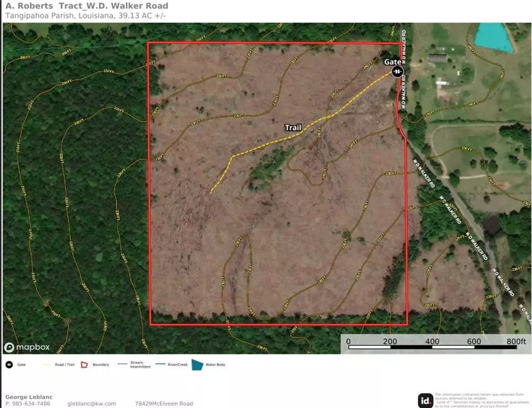Screen dimensions: 532x408
Task: Click the Gate marker icon on the map
Action: [x=397, y=72]
